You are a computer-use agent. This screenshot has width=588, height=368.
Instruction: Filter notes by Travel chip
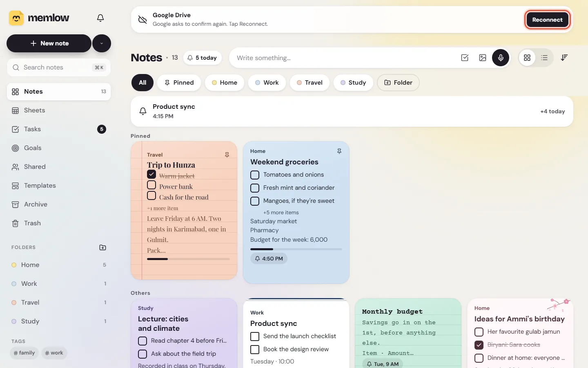click(310, 83)
